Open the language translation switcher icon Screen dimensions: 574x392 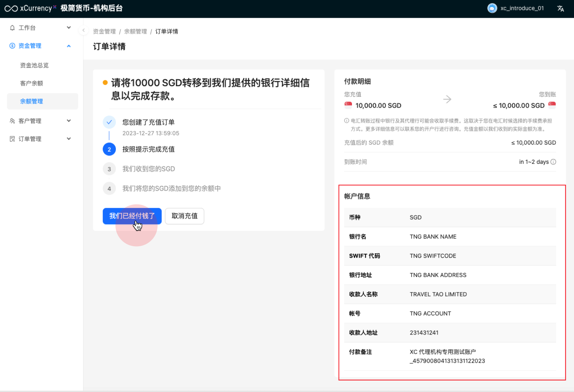coord(560,9)
